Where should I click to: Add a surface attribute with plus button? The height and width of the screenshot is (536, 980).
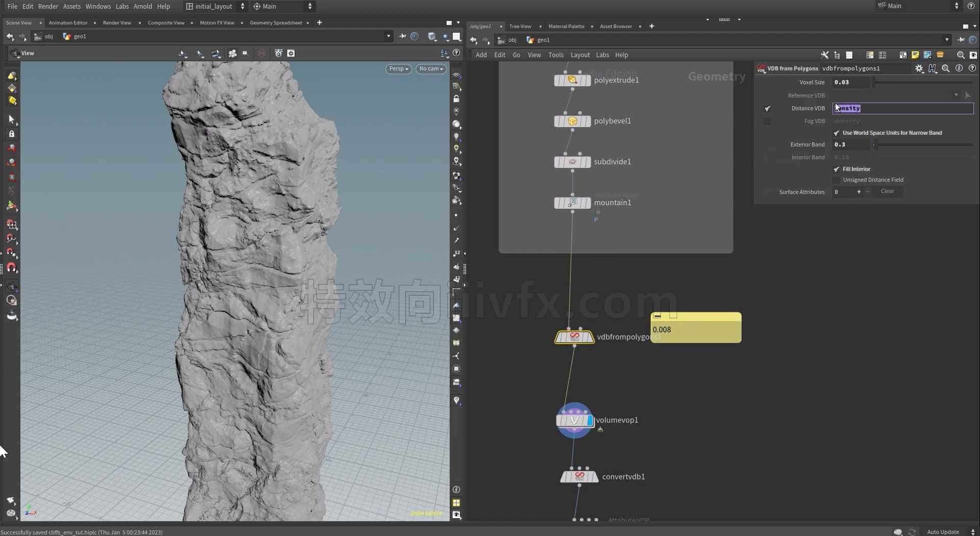(x=859, y=191)
